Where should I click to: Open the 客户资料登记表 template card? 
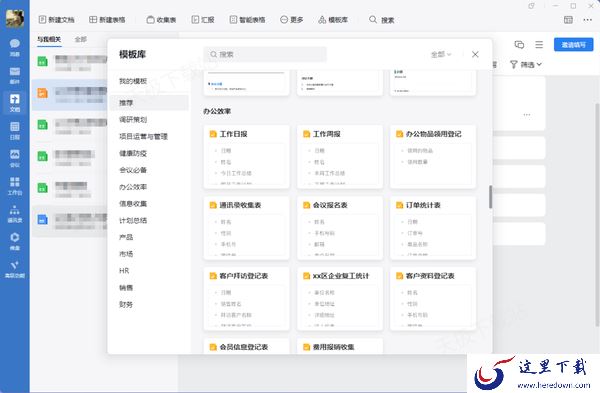433,298
